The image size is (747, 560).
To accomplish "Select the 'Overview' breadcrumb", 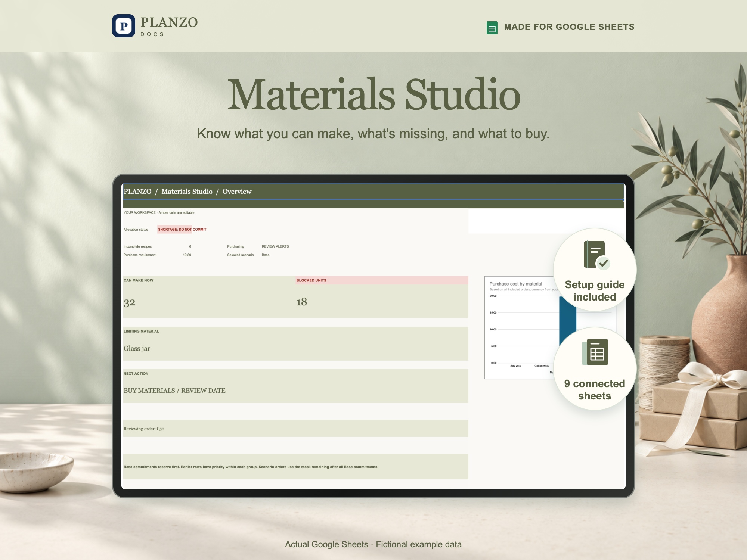I will [x=237, y=192].
